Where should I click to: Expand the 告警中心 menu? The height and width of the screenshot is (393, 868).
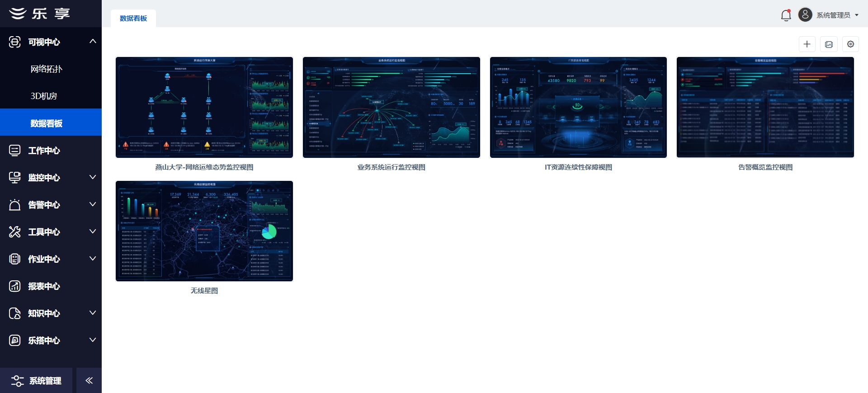tap(93, 204)
